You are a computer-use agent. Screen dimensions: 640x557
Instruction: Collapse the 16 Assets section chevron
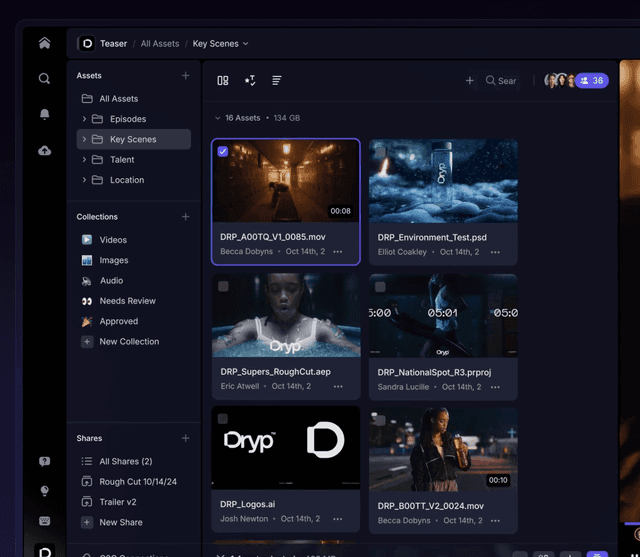[218, 118]
